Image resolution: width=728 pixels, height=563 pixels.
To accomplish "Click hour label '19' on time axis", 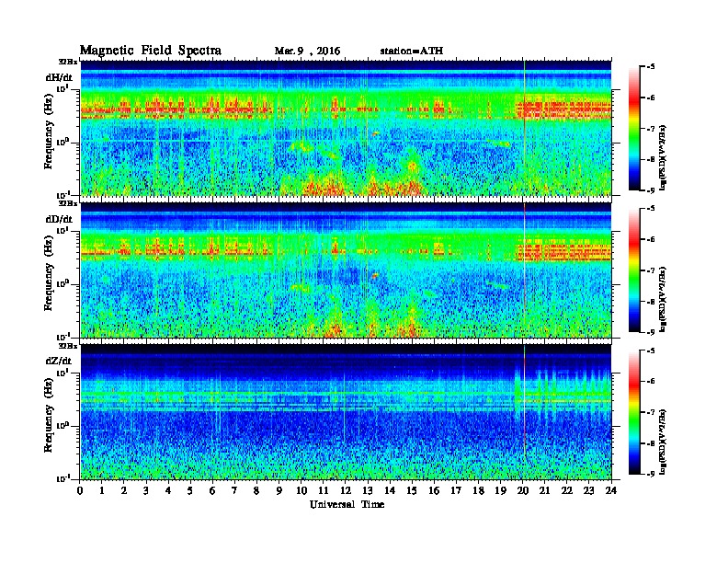I will [x=500, y=491].
